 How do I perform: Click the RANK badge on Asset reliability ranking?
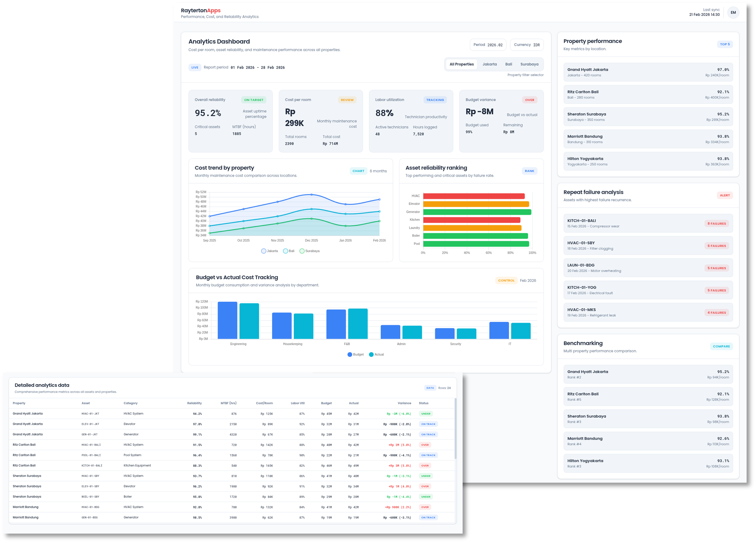[x=530, y=171]
